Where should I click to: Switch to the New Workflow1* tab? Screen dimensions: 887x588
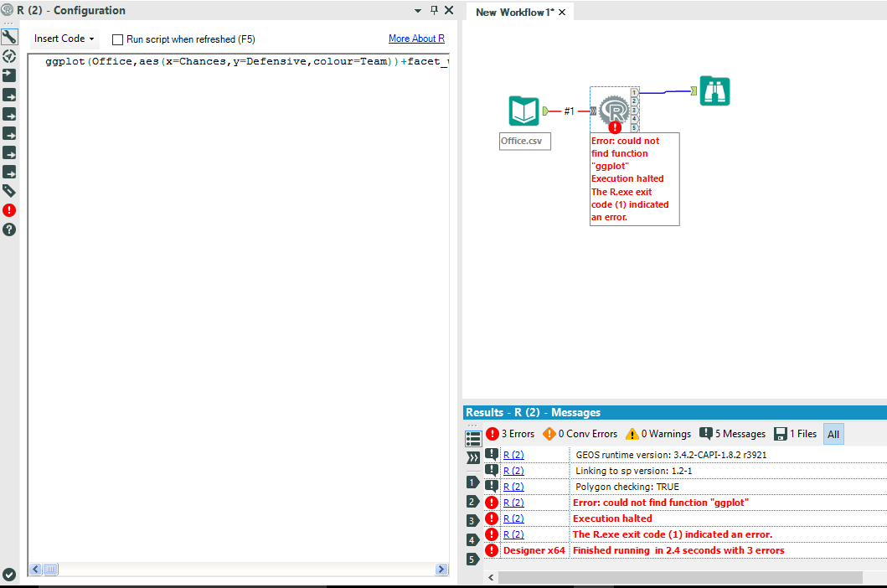click(514, 12)
